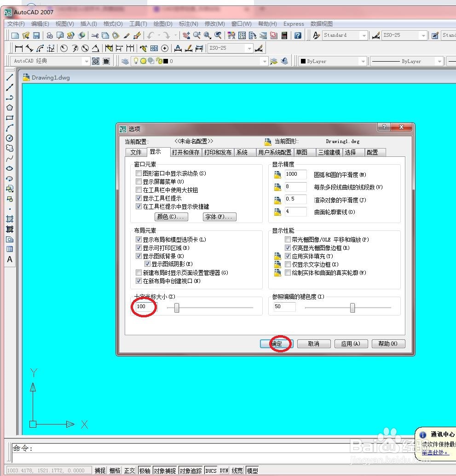Select the Hatch tool
Image resolution: width=456 pixels, height=476 pixels.
(10, 219)
